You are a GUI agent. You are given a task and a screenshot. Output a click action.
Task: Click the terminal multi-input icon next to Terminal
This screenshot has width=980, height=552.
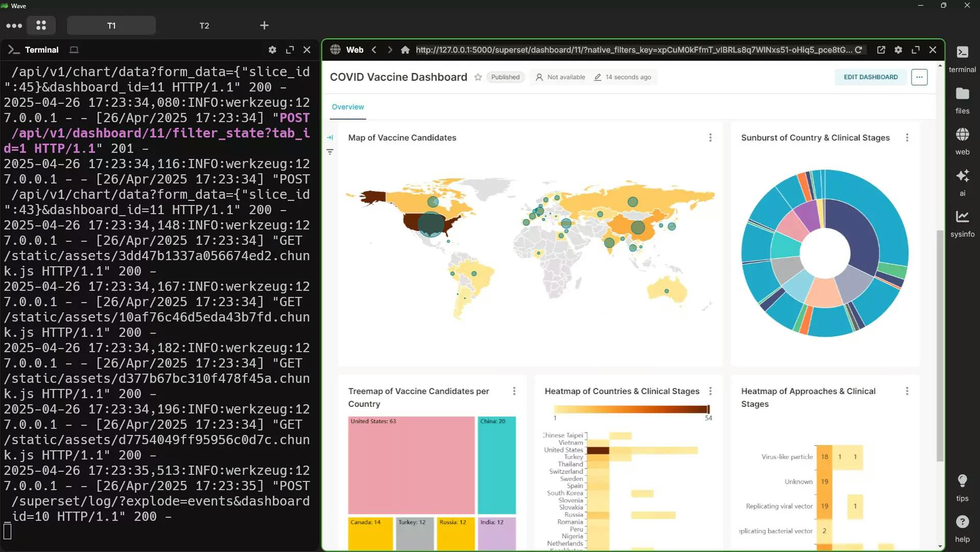coord(74,50)
